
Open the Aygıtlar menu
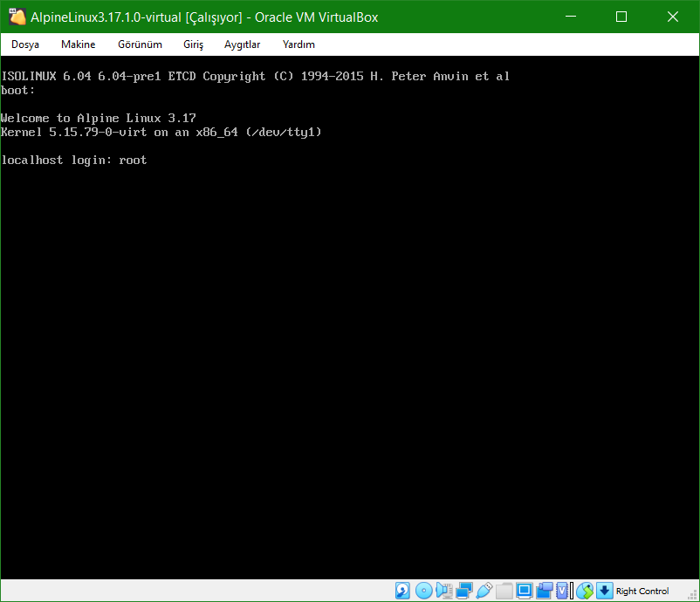point(242,44)
